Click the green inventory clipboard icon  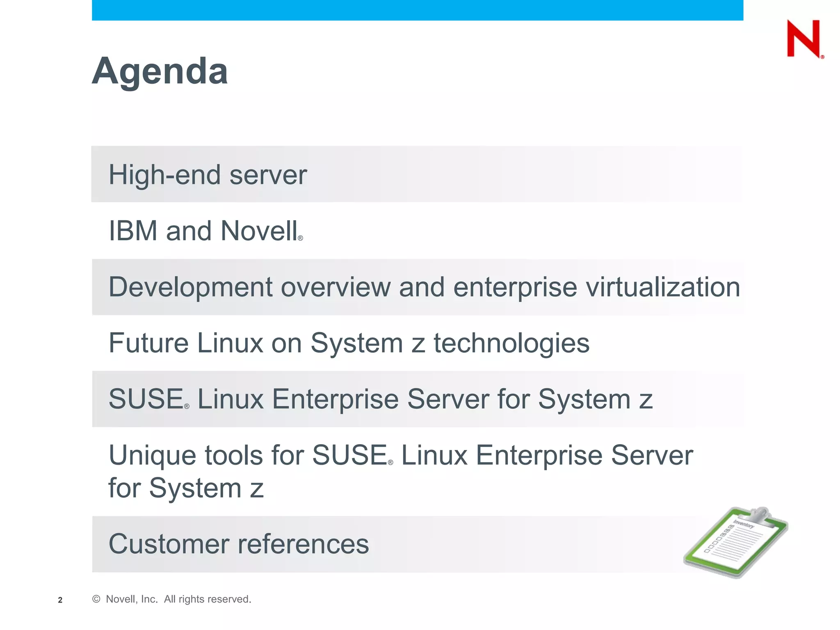(735, 542)
